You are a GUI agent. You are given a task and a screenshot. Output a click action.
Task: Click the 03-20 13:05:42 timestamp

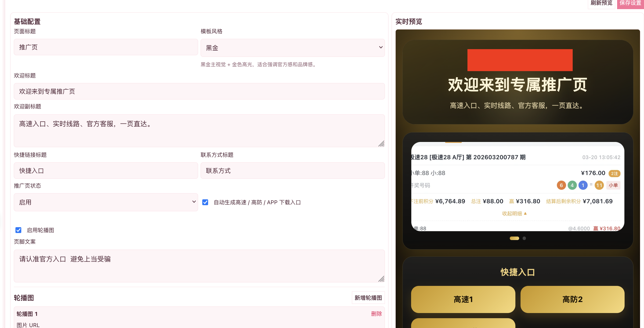[x=601, y=157]
